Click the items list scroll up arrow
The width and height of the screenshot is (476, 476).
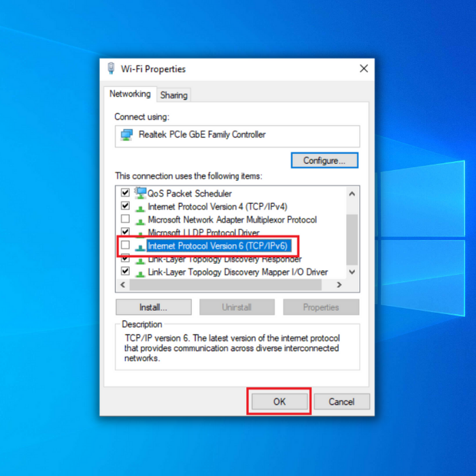[x=352, y=194]
